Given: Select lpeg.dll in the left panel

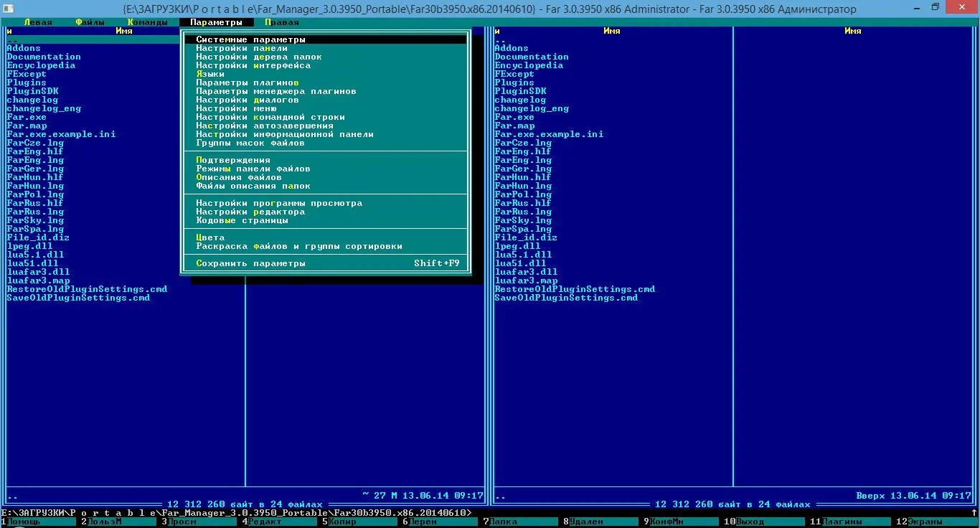Looking at the screenshot, I should click(29, 246).
